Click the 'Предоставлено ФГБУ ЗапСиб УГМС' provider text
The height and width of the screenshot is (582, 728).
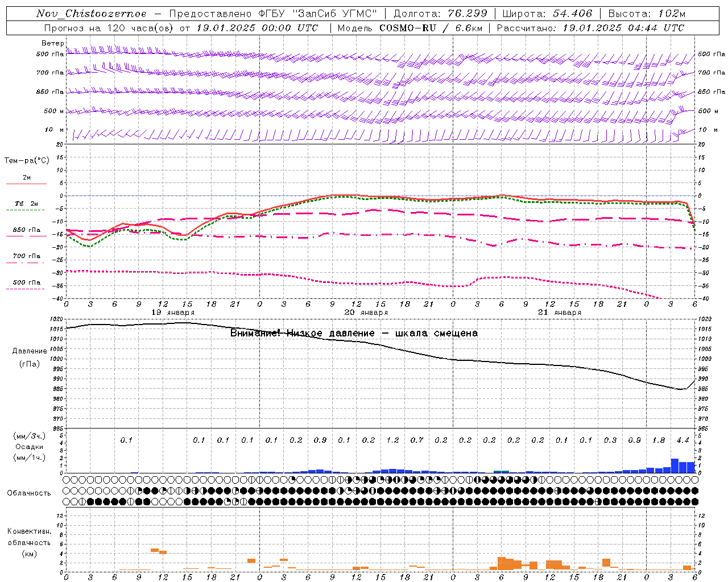coord(274,14)
